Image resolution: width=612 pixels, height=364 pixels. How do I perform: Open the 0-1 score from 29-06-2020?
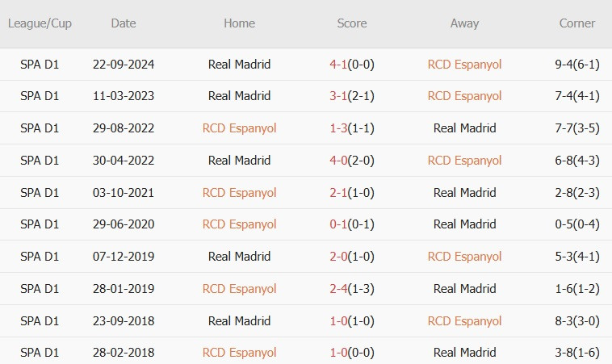(x=338, y=224)
